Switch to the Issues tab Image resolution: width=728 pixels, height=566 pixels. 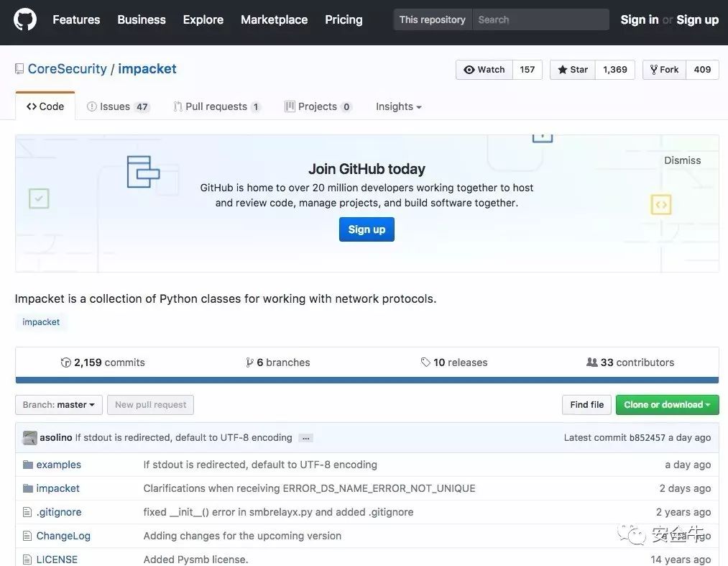118,106
